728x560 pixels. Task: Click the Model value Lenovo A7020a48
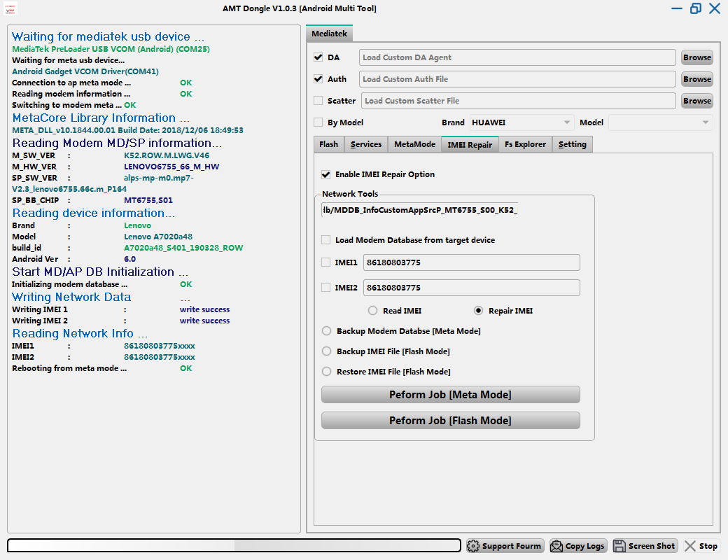[158, 237]
